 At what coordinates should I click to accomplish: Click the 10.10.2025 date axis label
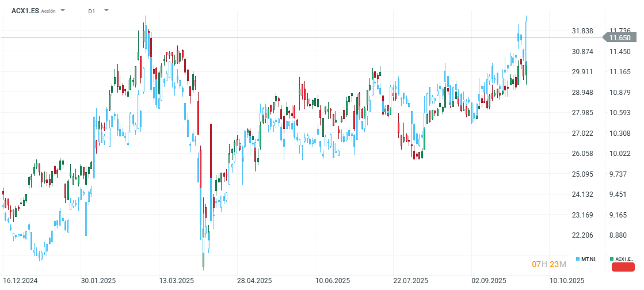[x=567, y=280]
